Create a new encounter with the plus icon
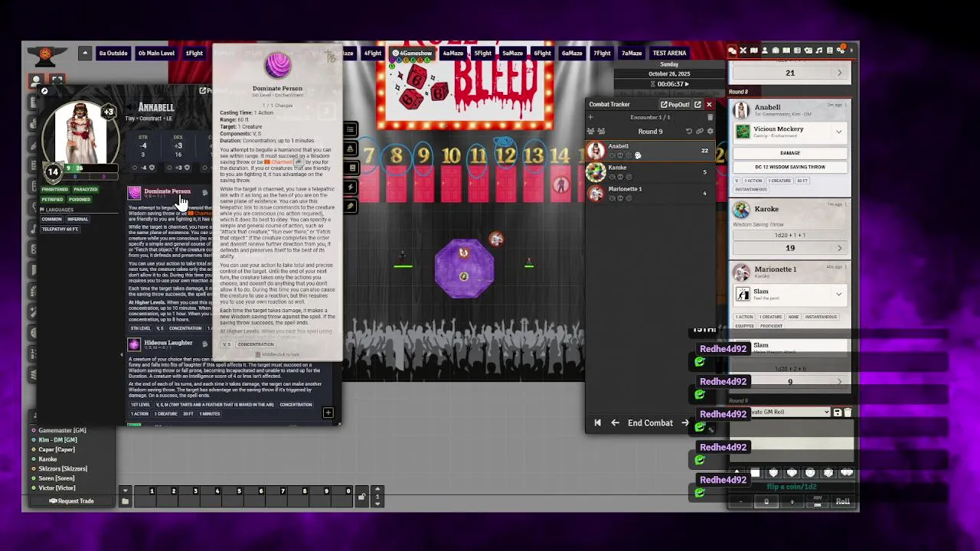This screenshot has height=551, width=980. click(590, 117)
